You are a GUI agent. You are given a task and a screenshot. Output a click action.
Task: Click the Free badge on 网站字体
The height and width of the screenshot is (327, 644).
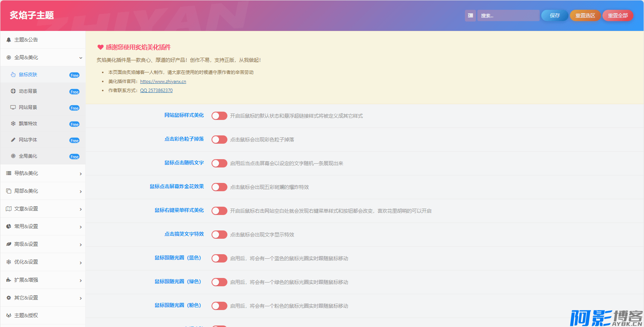[74, 140]
